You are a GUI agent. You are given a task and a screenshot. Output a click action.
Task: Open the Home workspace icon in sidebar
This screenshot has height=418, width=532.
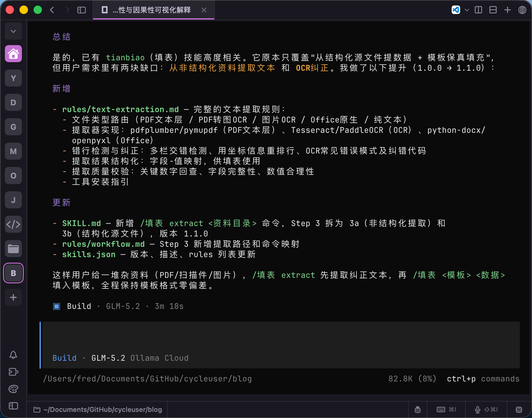pos(13,54)
